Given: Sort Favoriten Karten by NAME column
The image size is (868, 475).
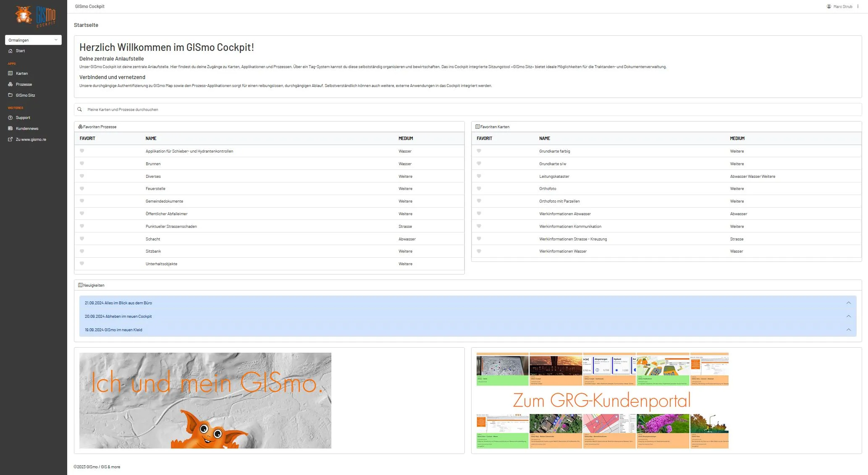Looking at the screenshot, I should pyautogui.click(x=544, y=138).
